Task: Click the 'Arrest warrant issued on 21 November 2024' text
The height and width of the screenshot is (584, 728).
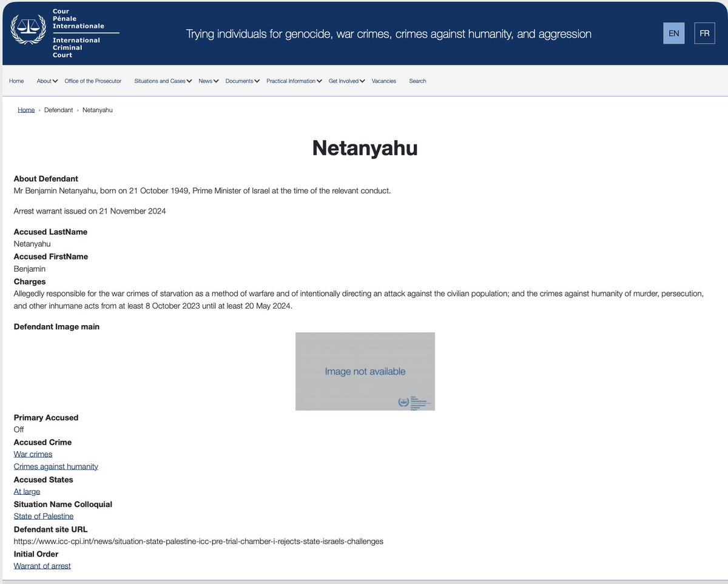Action: (x=90, y=211)
